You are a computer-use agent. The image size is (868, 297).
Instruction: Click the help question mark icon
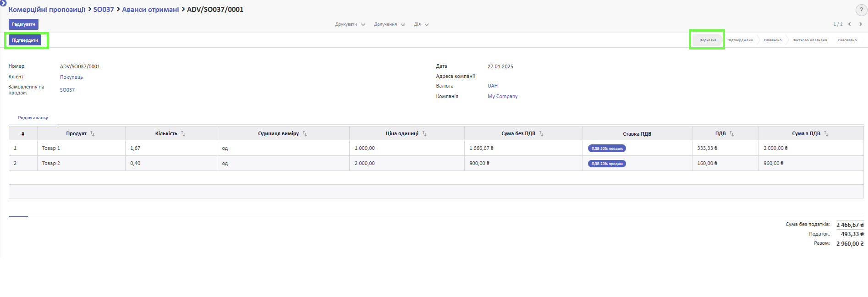pyautogui.click(x=861, y=10)
